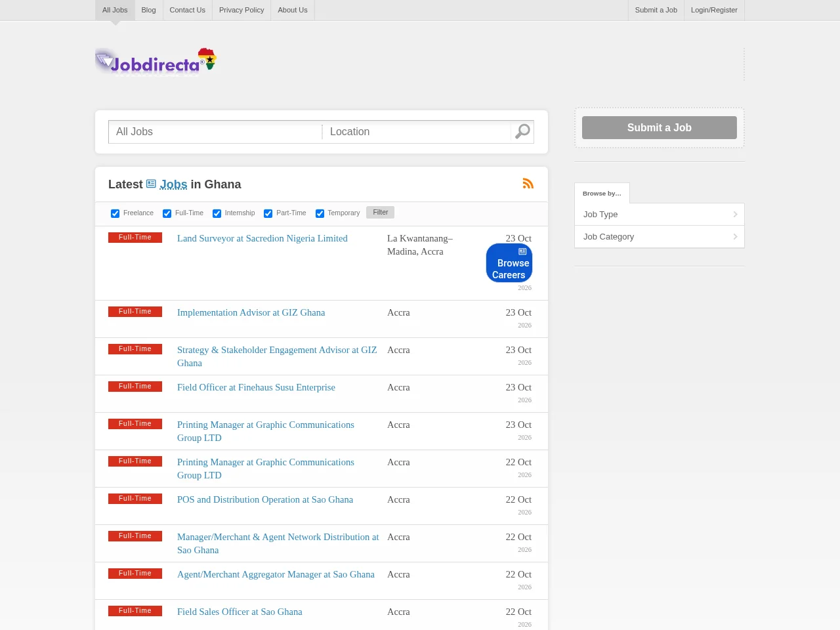The height and width of the screenshot is (630, 840).
Task: Go to the Blog menu item
Action: coord(149,10)
